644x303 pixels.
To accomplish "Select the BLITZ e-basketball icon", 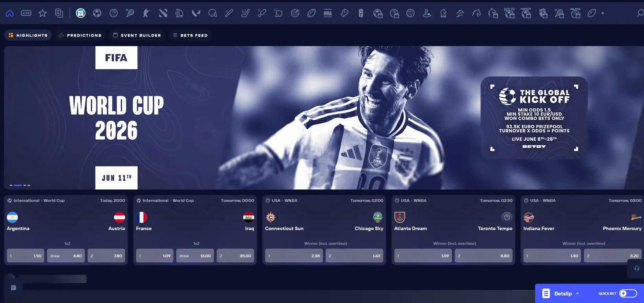I will 575,13.
